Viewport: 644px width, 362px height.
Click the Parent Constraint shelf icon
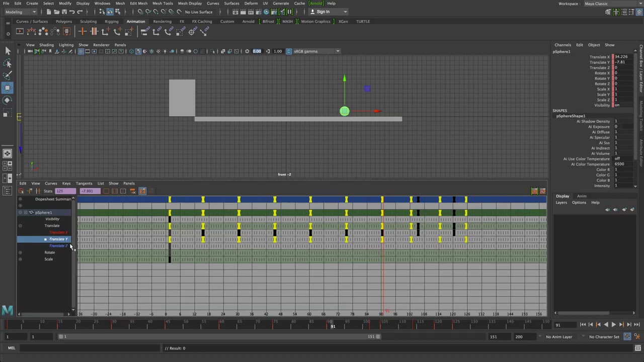[144, 32]
